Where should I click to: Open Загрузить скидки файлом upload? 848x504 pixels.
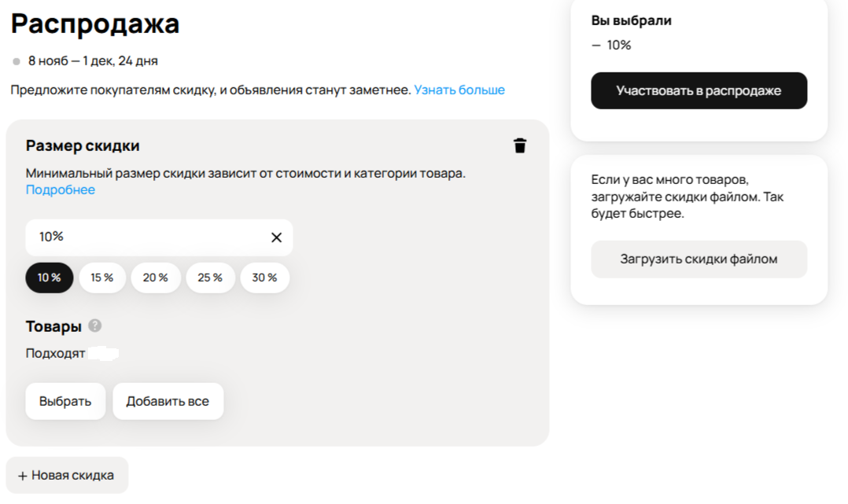699,259
